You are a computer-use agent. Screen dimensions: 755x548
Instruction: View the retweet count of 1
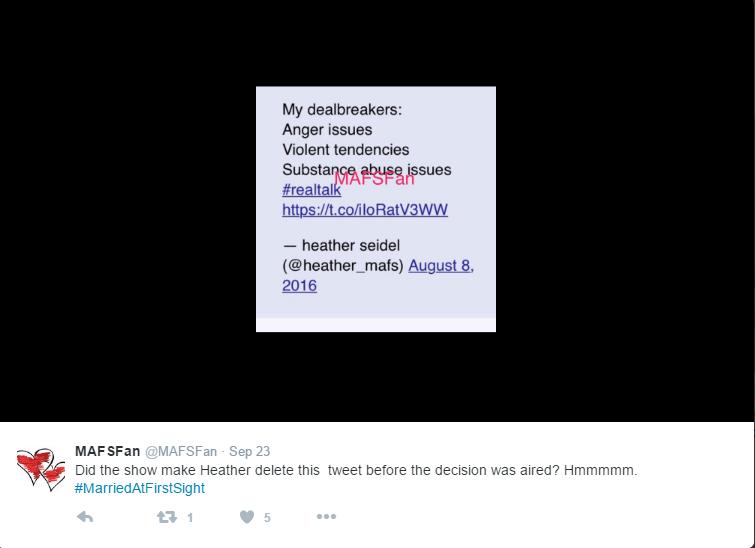[190, 518]
